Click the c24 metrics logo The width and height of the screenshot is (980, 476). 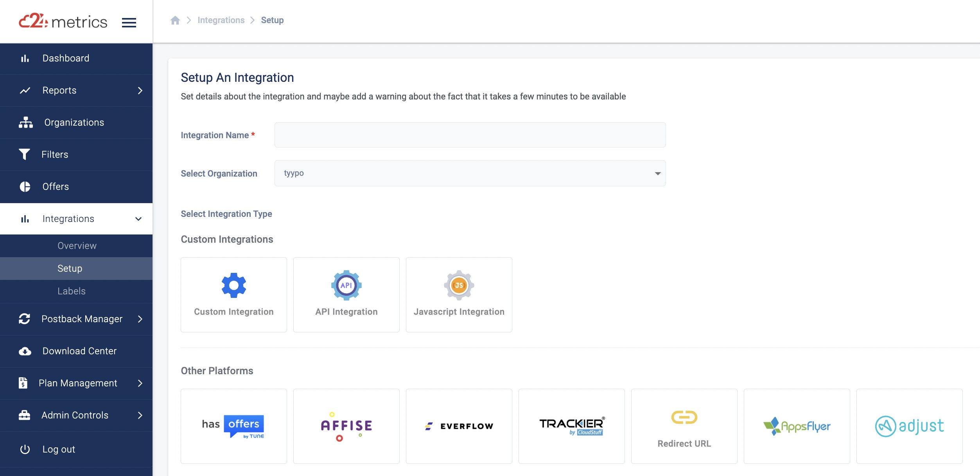[x=63, y=22]
